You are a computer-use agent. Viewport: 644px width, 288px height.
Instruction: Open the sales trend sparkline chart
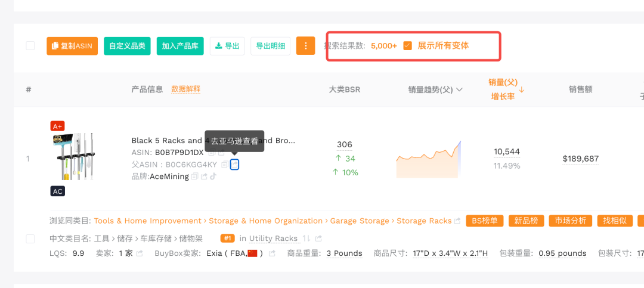[x=428, y=159]
